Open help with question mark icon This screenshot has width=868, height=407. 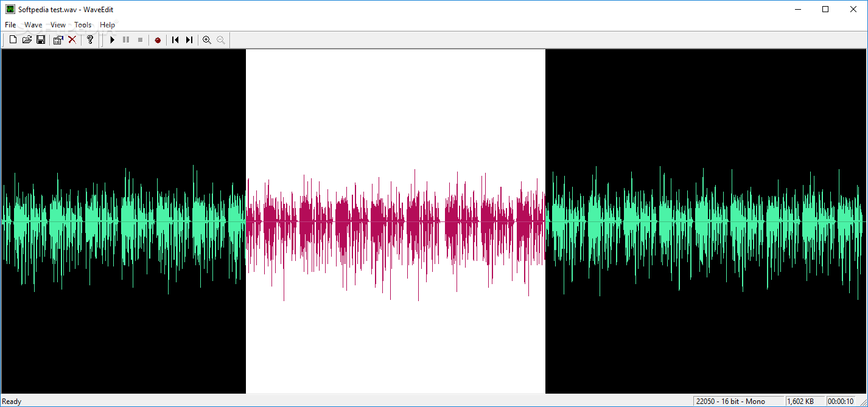click(x=90, y=40)
